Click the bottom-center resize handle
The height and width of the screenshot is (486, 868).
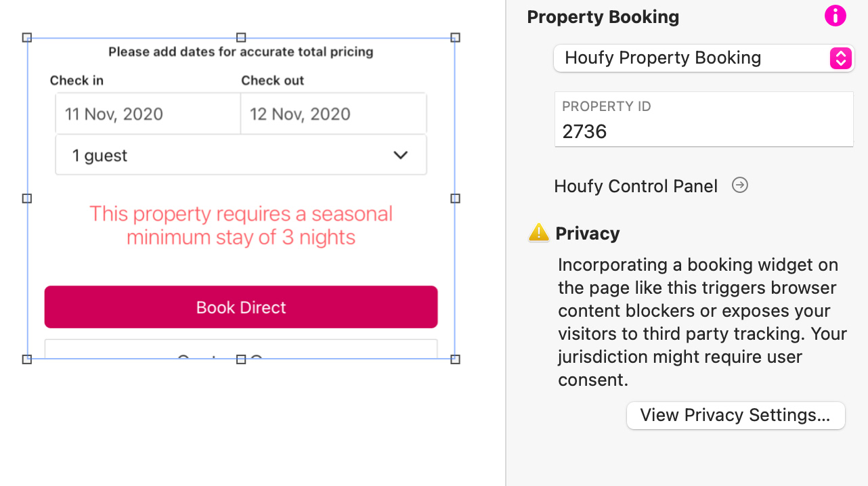coord(241,359)
